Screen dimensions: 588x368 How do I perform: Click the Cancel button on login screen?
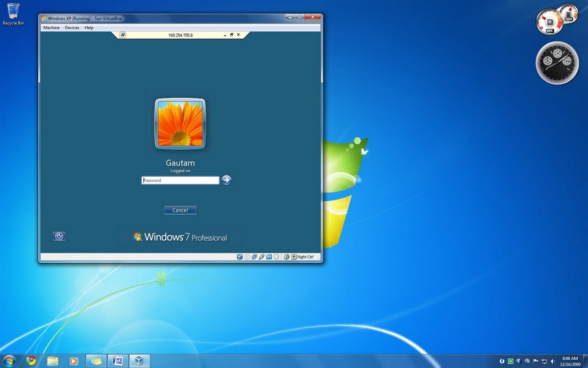pos(180,210)
